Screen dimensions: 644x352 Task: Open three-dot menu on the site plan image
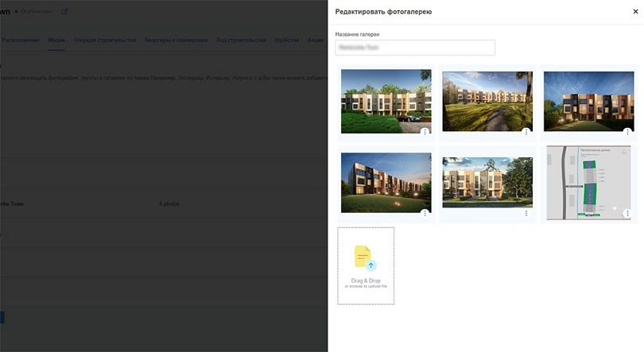627,213
